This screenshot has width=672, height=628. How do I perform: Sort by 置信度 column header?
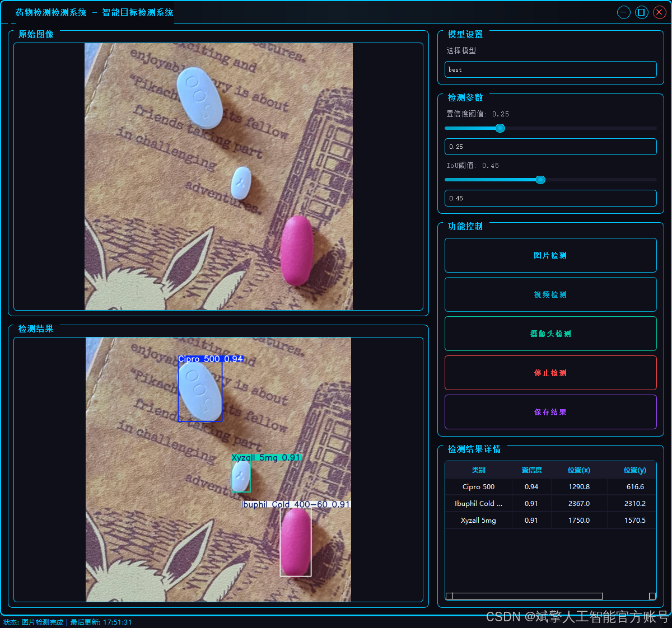click(x=531, y=470)
